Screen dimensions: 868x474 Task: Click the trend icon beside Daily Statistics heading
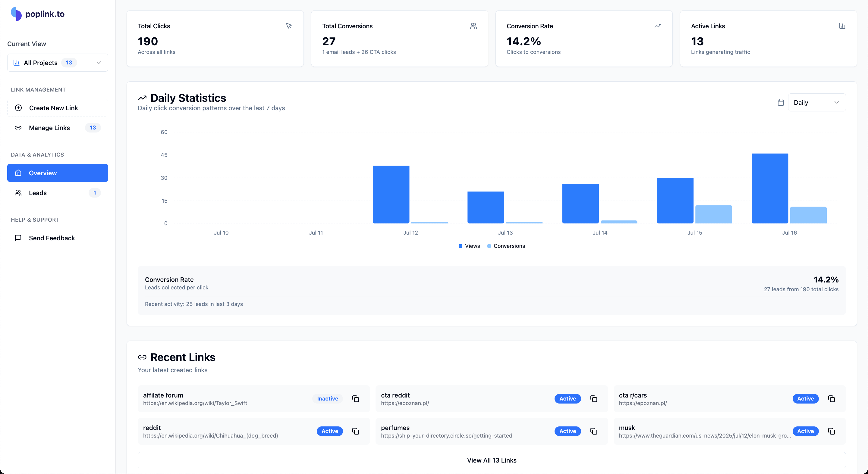pyautogui.click(x=142, y=98)
